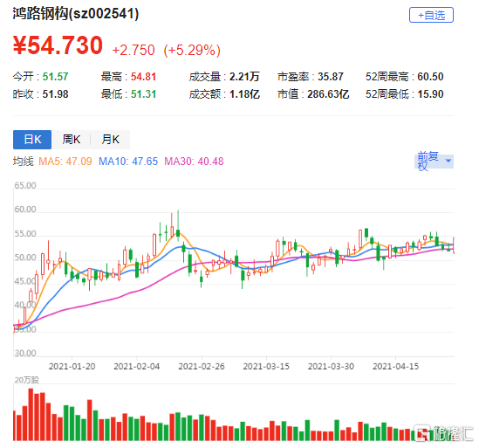Image resolution: width=479 pixels, height=448 pixels.
Task: Click the 60.00 price axis label
Action: pyautogui.click(x=25, y=210)
